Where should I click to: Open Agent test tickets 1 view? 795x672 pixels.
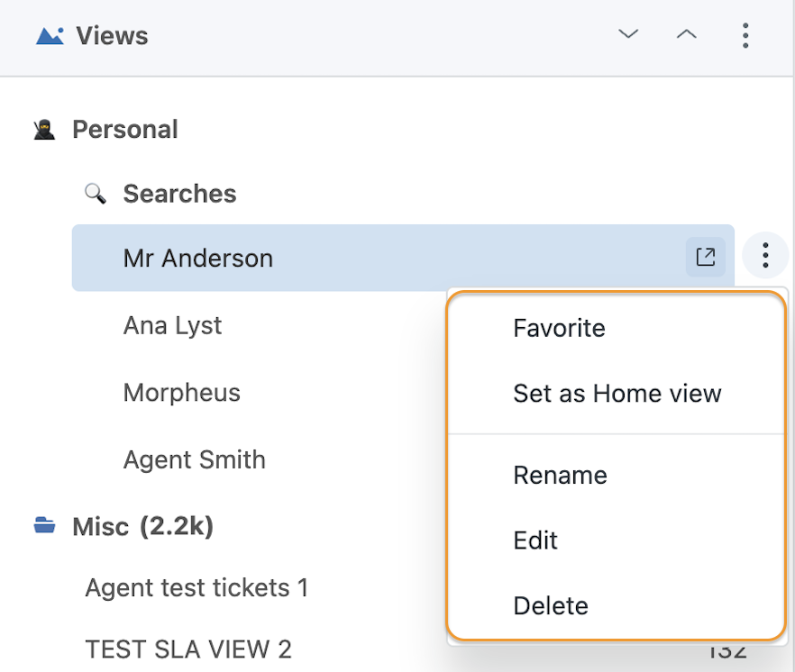[196, 588]
